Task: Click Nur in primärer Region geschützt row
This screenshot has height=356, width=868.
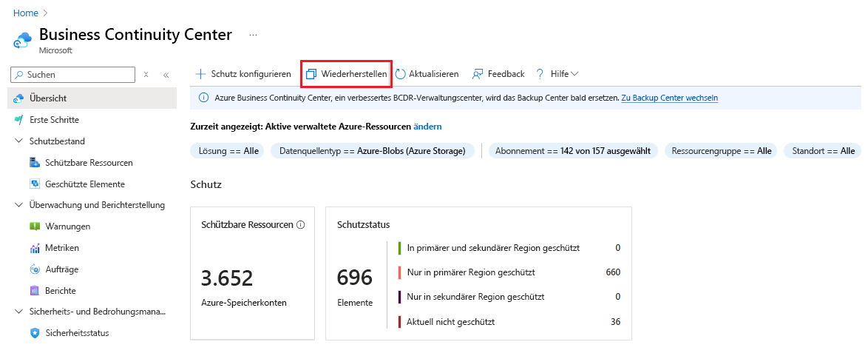Action: [509, 272]
